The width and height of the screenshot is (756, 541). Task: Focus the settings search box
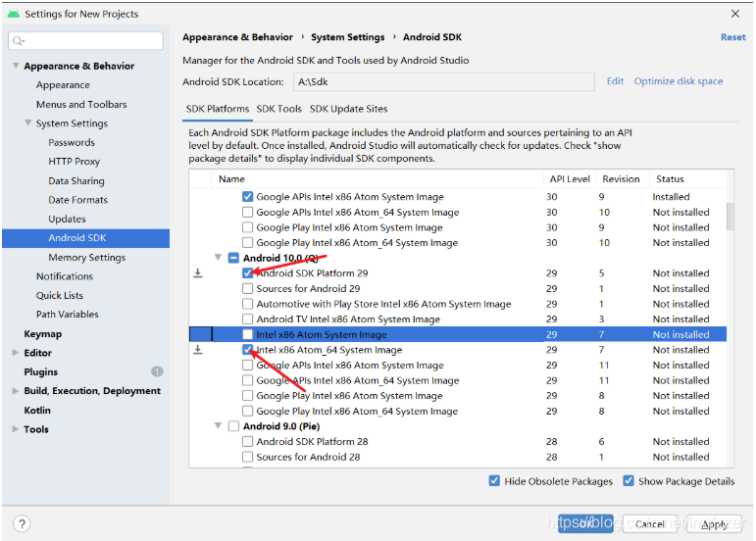[x=86, y=41]
